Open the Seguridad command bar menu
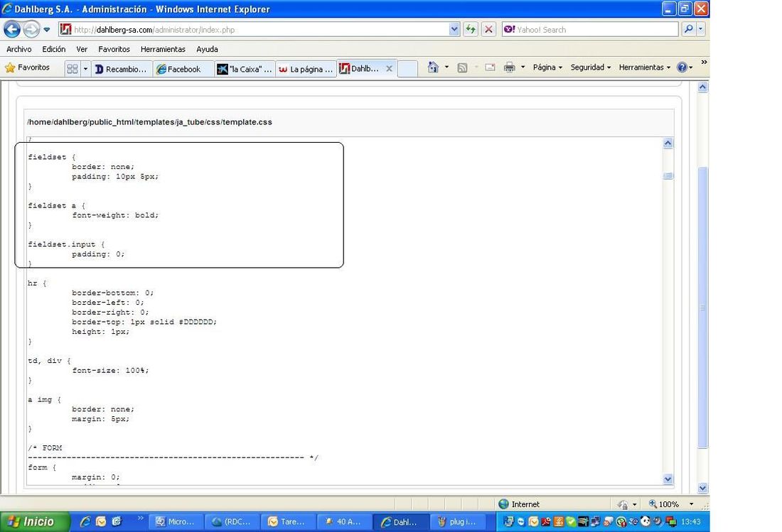782x532 pixels. coord(591,67)
